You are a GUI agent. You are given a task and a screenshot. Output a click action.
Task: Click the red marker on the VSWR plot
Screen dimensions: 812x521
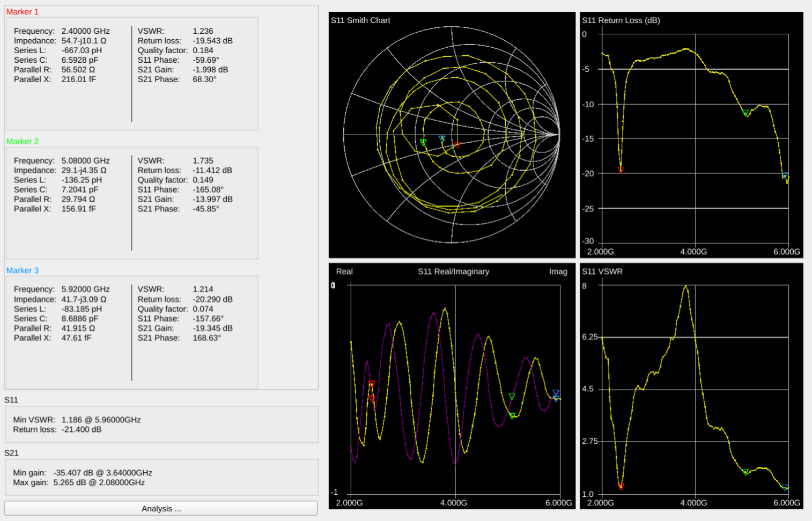tap(621, 487)
